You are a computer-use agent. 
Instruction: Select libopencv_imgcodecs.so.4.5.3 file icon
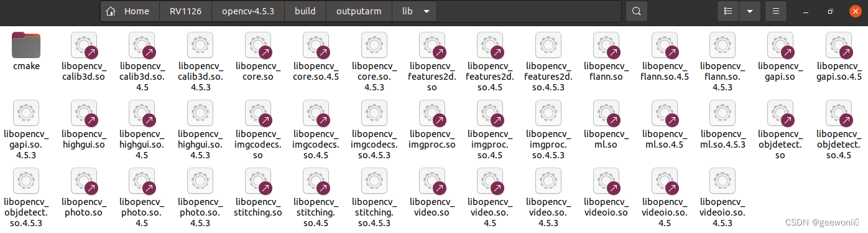point(374,112)
